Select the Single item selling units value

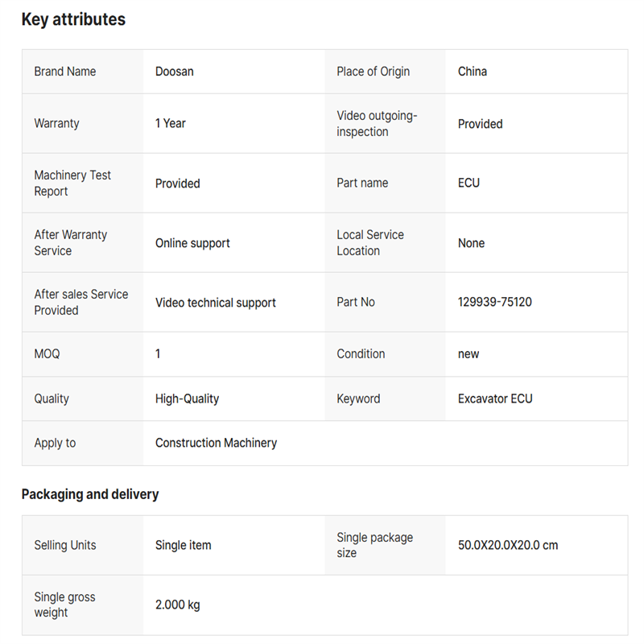pyautogui.click(x=184, y=546)
